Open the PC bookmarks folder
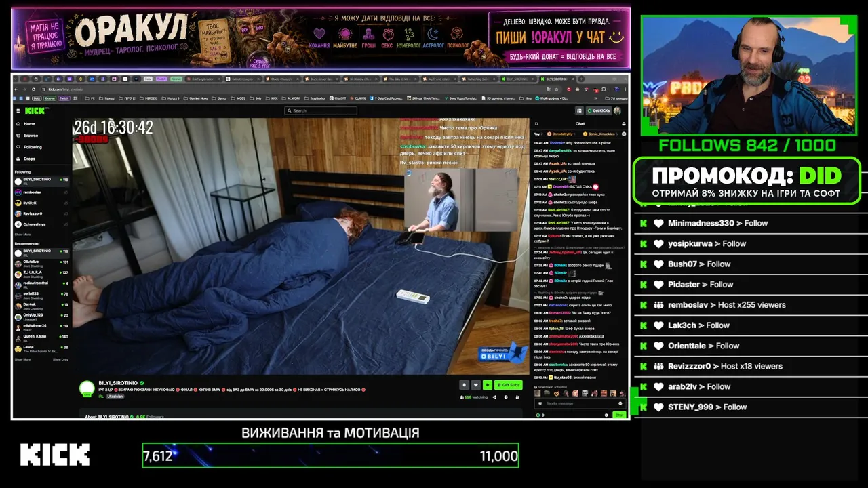This screenshot has height=488, width=868. pos(90,98)
